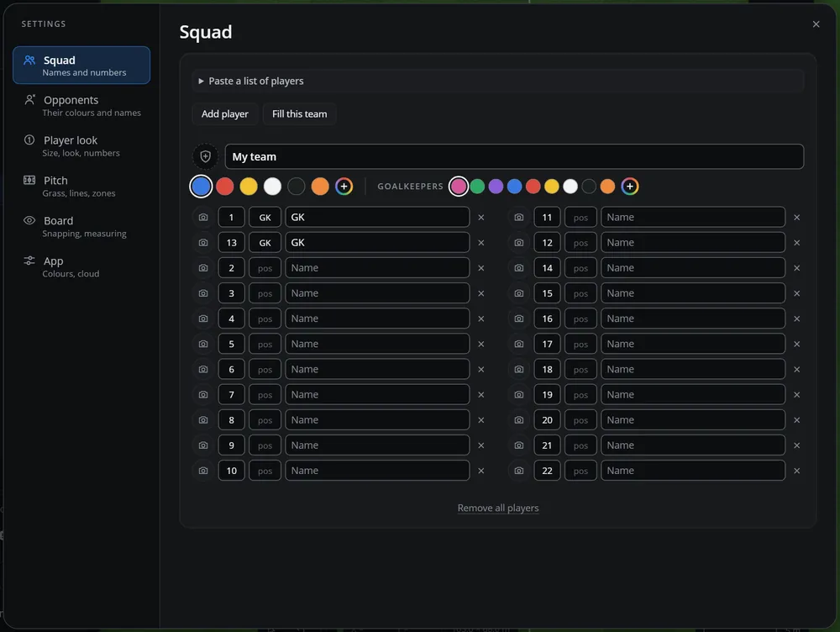Switch to the App settings section
The image size is (840, 632).
[81, 266]
